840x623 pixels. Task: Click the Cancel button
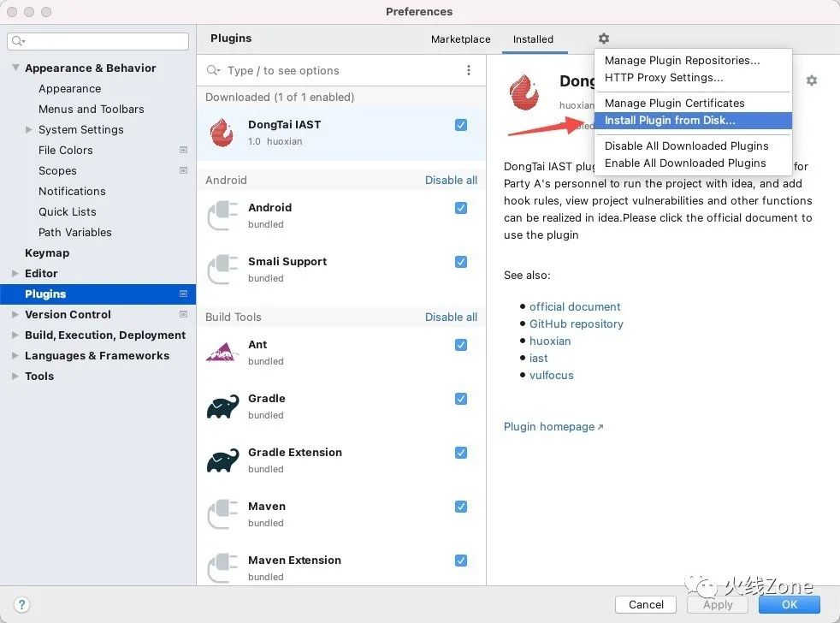(646, 605)
